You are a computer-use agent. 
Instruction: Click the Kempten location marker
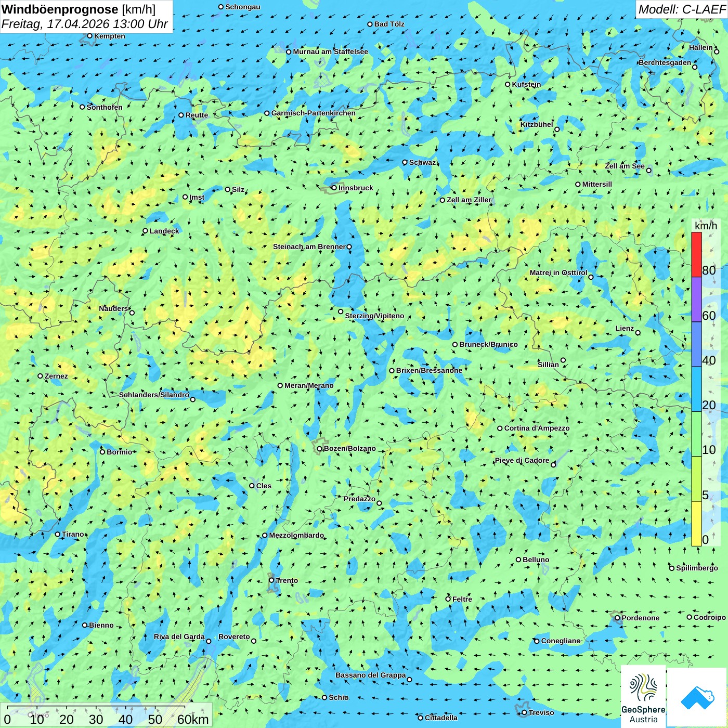pyautogui.click(x=90, y=36)
